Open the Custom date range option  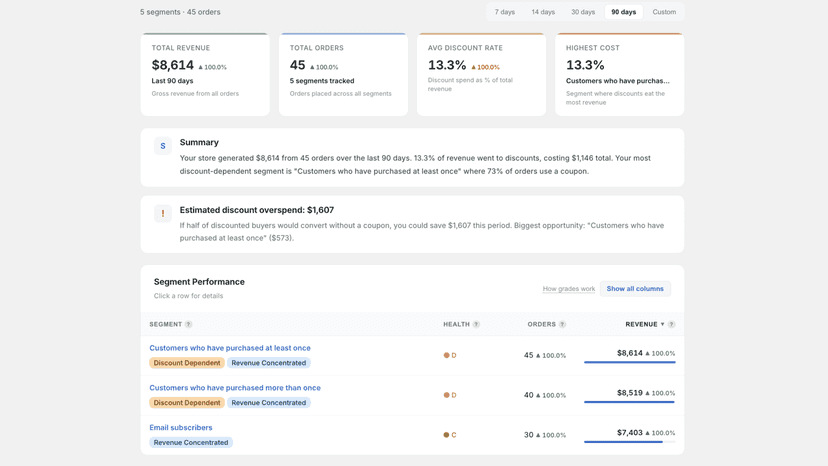[x=664, y=12]
